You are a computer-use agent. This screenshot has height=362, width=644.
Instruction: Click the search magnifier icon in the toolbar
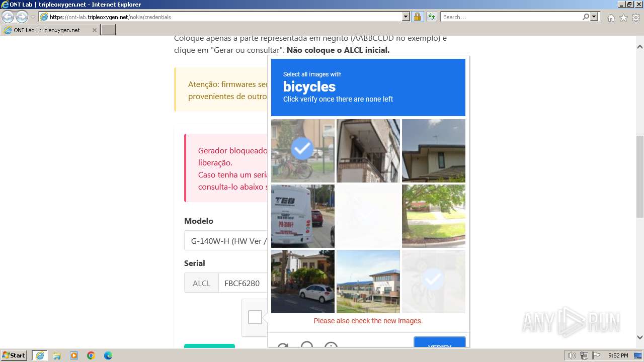586,17
